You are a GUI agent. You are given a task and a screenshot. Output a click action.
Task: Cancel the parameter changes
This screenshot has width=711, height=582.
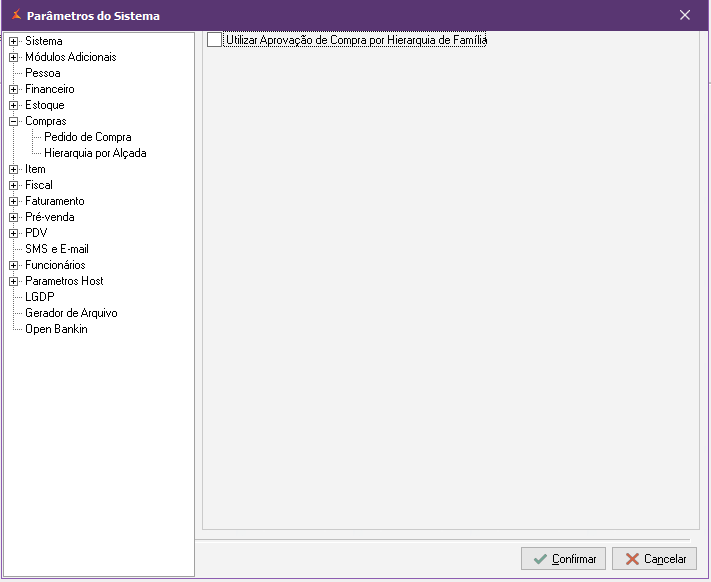click(654, 559)
